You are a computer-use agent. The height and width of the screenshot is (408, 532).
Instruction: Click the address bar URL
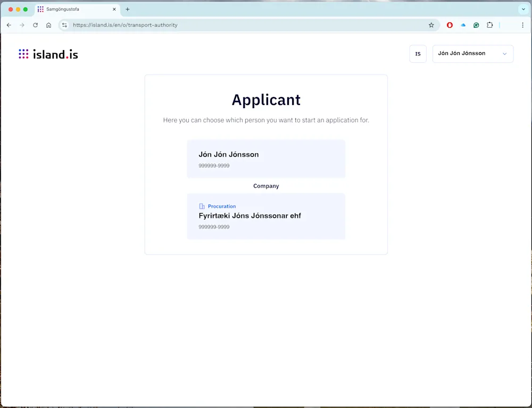click(125, 25)
